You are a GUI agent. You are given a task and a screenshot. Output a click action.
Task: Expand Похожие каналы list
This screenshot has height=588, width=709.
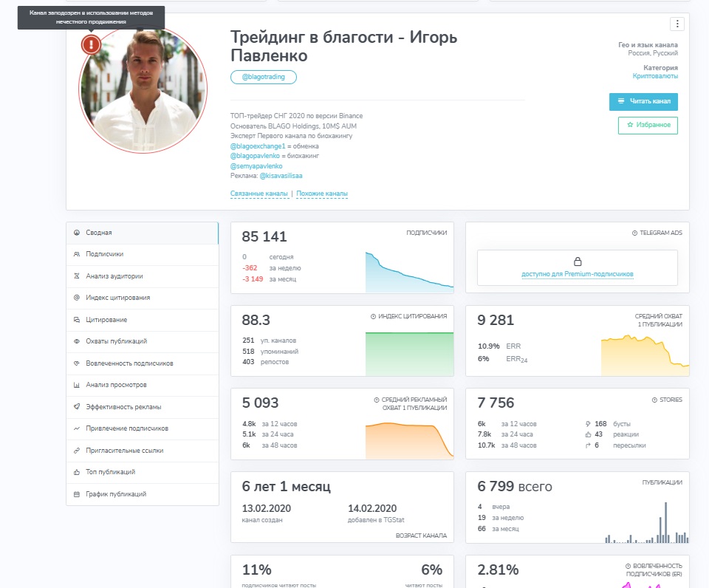click(x=322, y=194)
